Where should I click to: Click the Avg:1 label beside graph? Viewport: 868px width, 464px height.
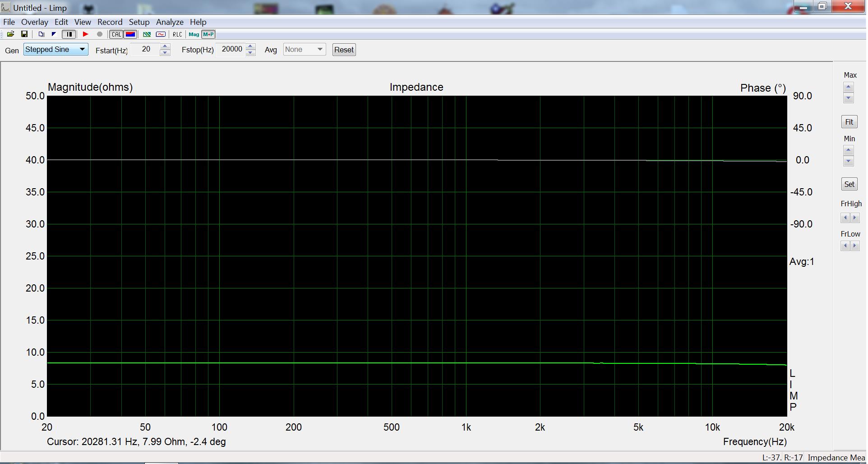(802, 261)
